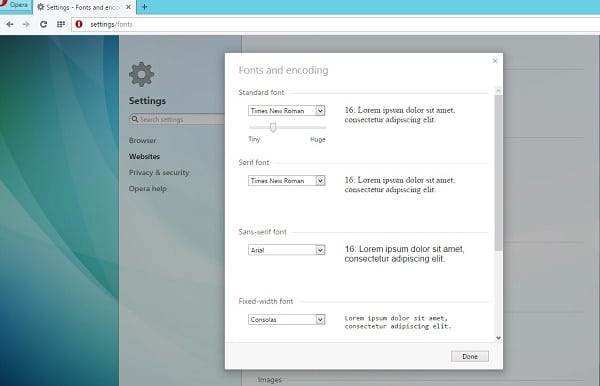
Task: Go forward with the forward arrow
Action: (x=26, y=24)
